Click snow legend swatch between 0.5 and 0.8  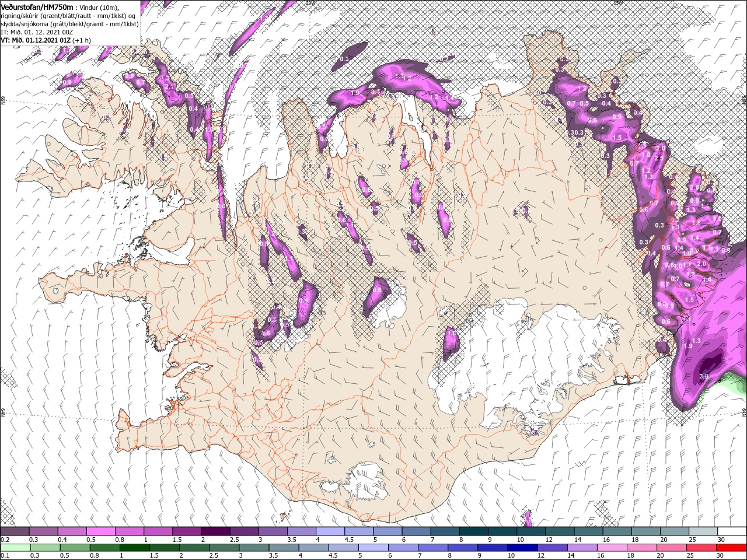pyautogui.click(x=100, y=531)
